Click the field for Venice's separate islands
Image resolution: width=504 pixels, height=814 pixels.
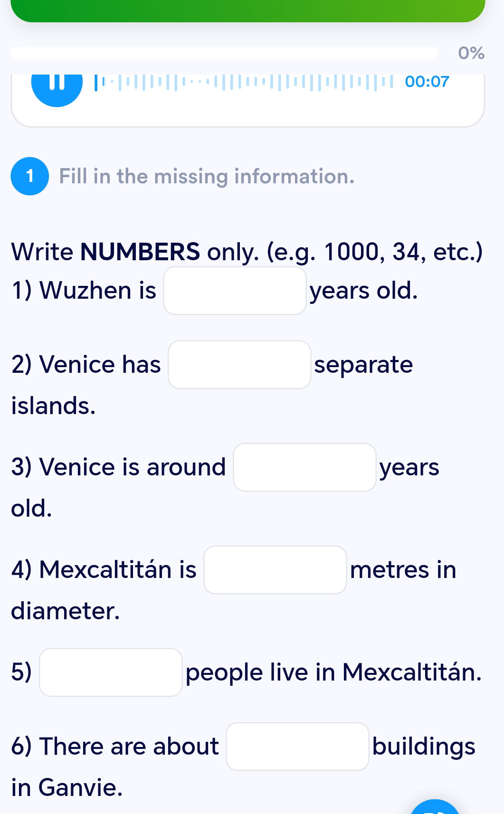pos(239,365)
